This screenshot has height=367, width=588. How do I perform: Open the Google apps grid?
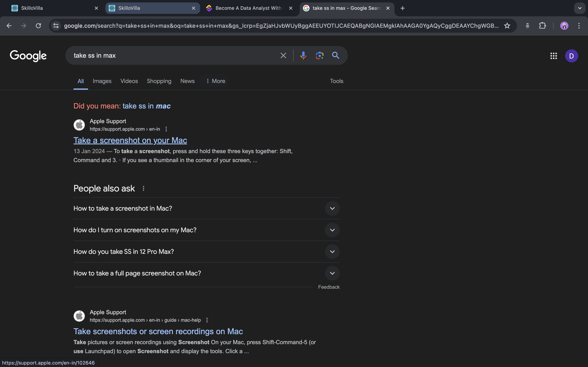coord(553,56)
